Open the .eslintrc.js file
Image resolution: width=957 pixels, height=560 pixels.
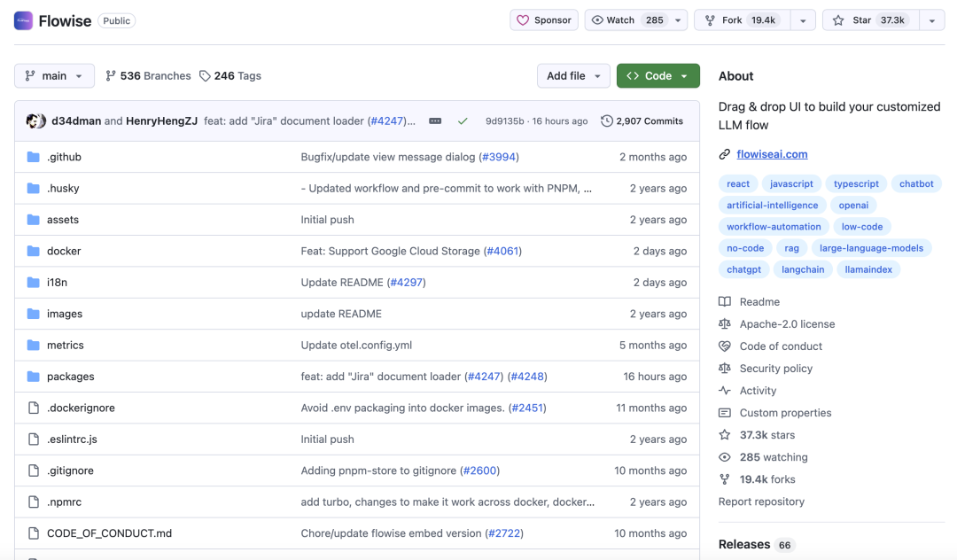coord(72,439)
